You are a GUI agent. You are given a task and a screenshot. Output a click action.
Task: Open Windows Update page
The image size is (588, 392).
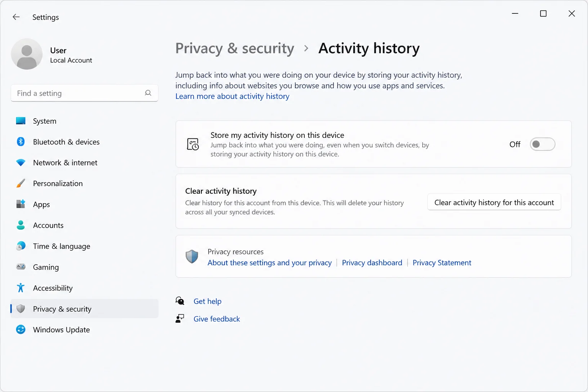click(85, 330)
